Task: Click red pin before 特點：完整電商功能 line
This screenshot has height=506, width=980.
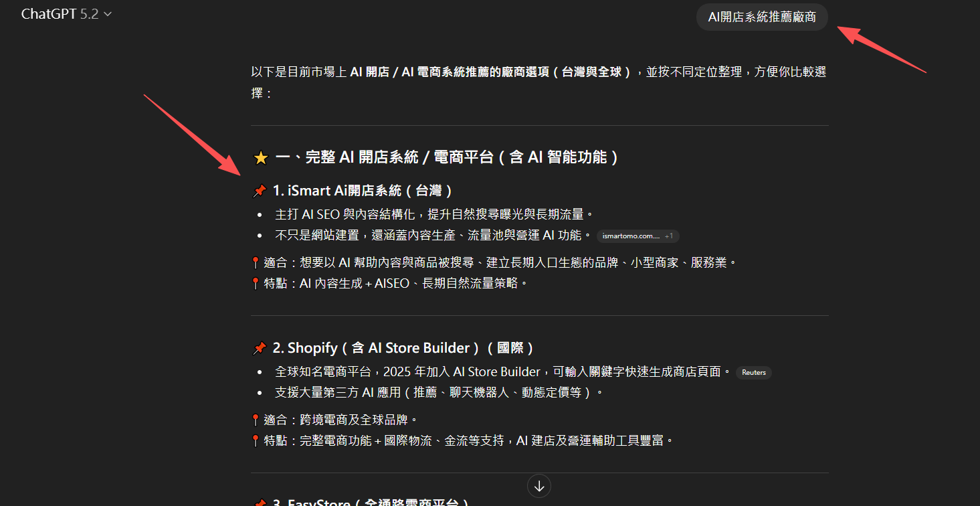Action: (x=255, y=441)
